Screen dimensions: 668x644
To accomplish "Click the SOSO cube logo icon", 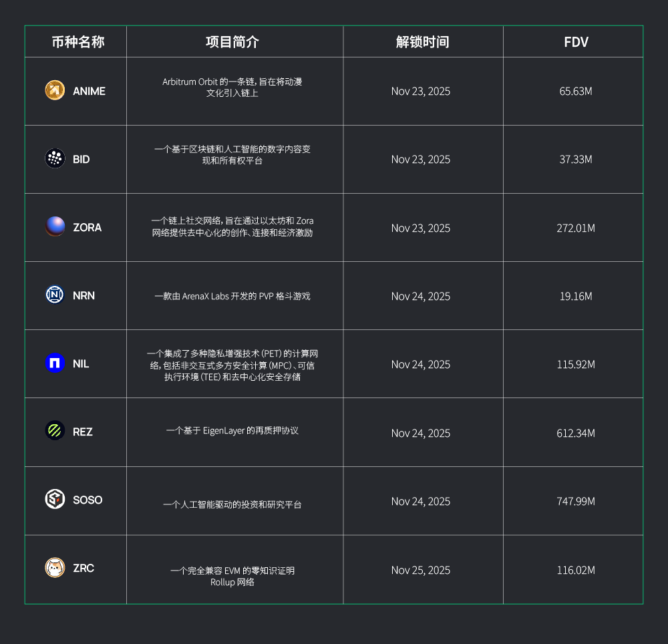I will point(55,499).
